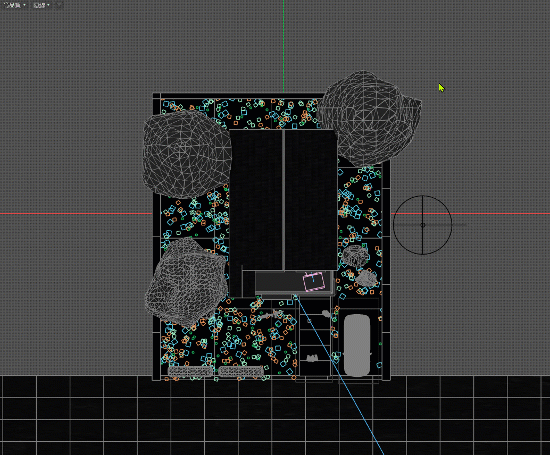Viewport: 550px width, 455px height.
Task: Open the first viewport dropdown in the top-left corner
Action: pos(14,5)
